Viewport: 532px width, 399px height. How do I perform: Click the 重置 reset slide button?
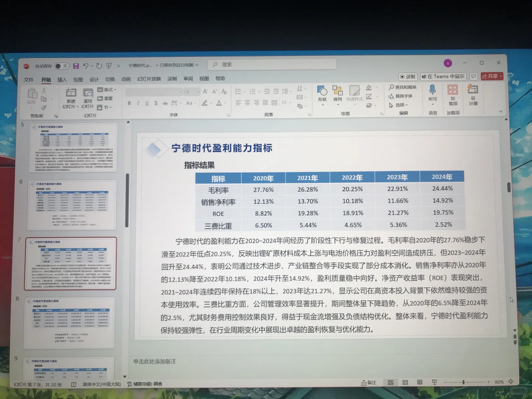(x=105, y=99)
